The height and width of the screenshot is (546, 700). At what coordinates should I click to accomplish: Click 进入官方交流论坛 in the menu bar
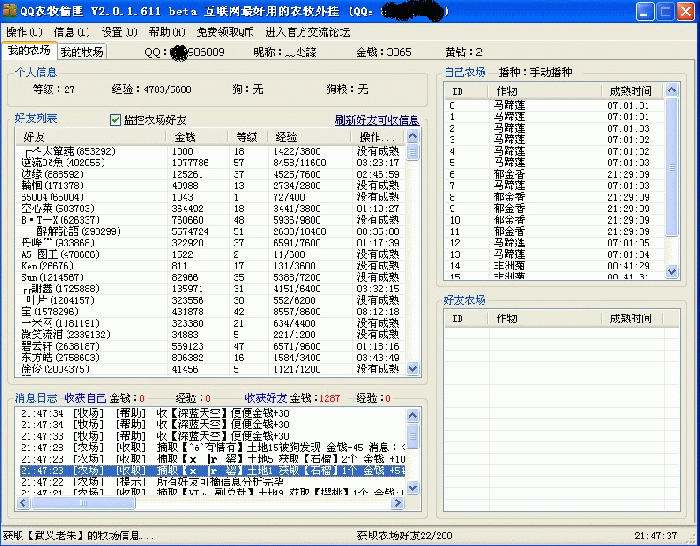(307, 32)
